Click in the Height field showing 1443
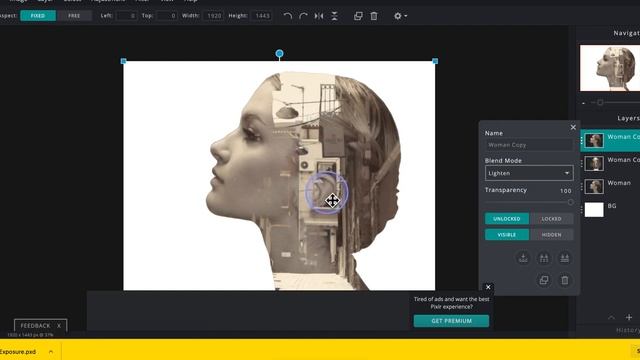 coord(262,16)
